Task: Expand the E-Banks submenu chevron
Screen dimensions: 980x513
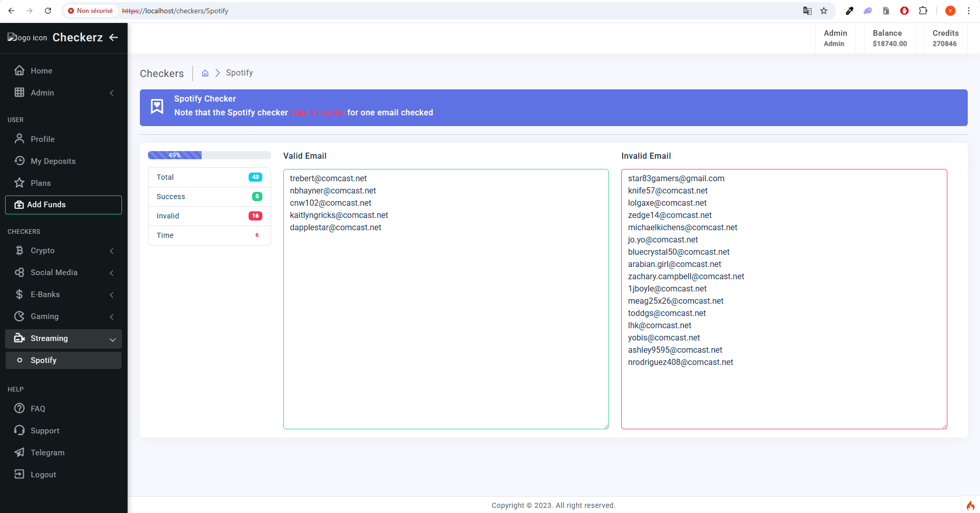Action: pos(112,295)
